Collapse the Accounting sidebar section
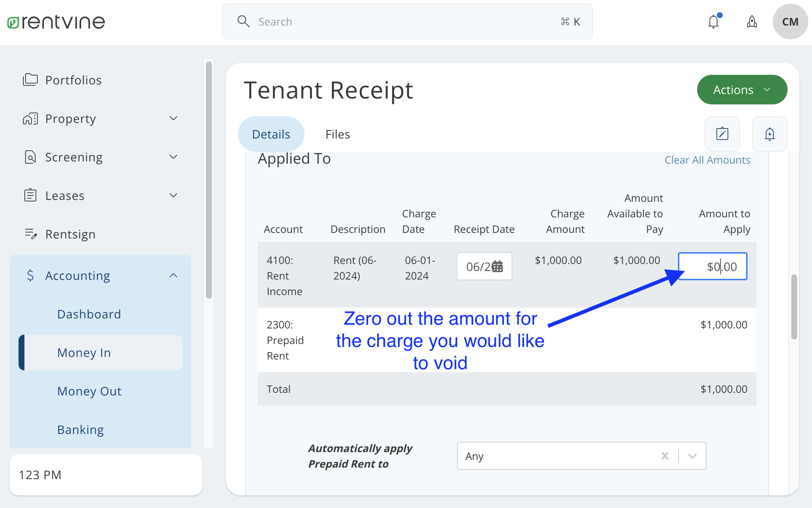Screen dimensions: 812x508 (173, 275)
